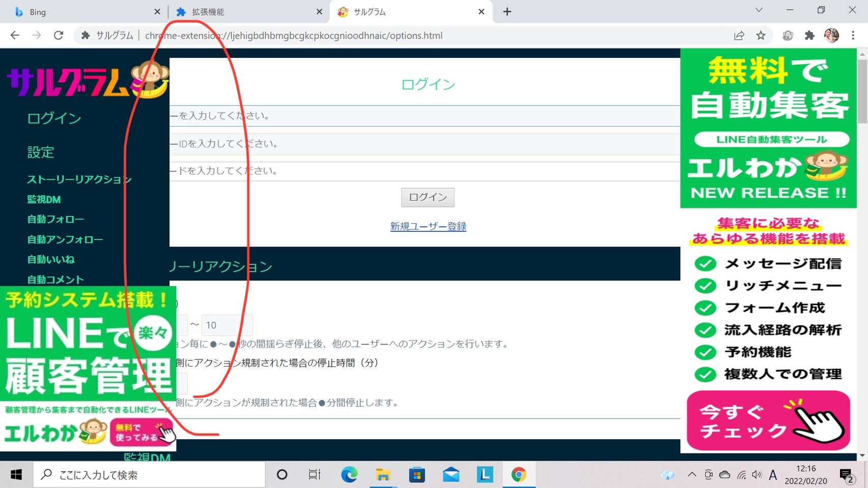This screenshot has height=488, width=868.
Task: Click the ログイン submit button
Action: pos(428,197)
